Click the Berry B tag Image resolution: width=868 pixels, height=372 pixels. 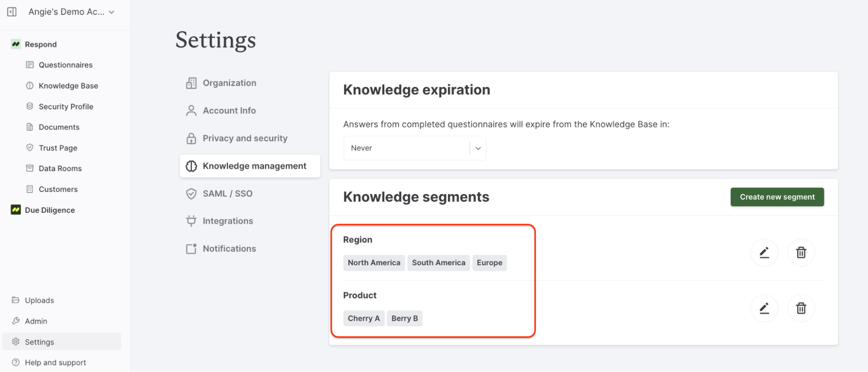point(405,318)
